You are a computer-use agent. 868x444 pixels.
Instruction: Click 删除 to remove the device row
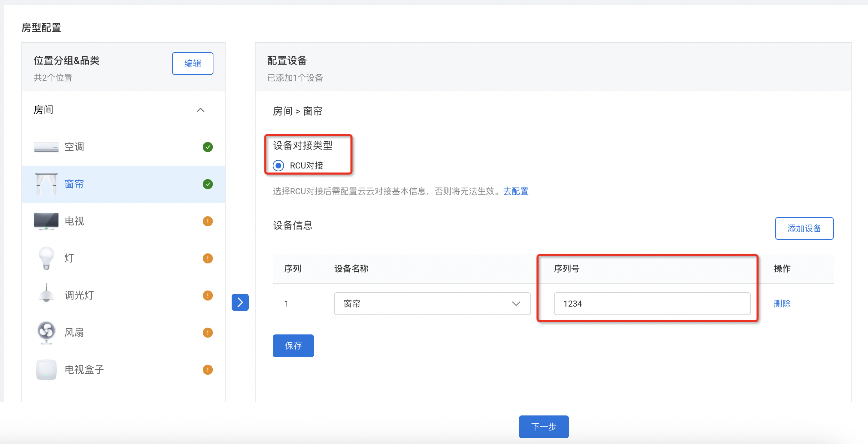(x=782, y=304)
